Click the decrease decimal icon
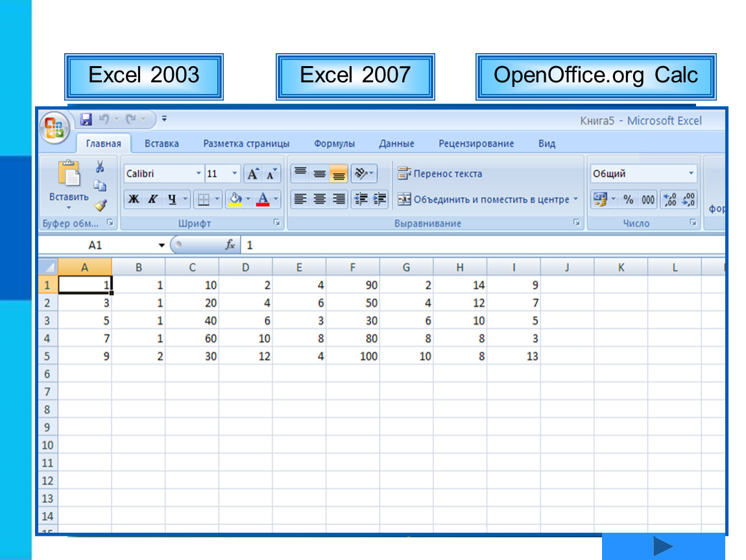746x560 pixels. click(688, 199)
